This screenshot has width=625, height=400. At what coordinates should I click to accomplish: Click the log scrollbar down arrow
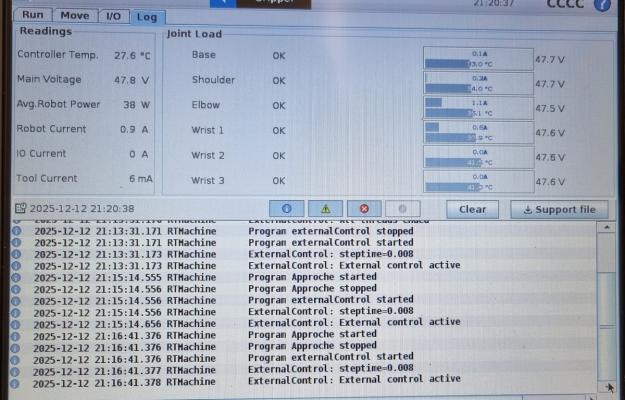pyautogui.click(x=607, y=386)
